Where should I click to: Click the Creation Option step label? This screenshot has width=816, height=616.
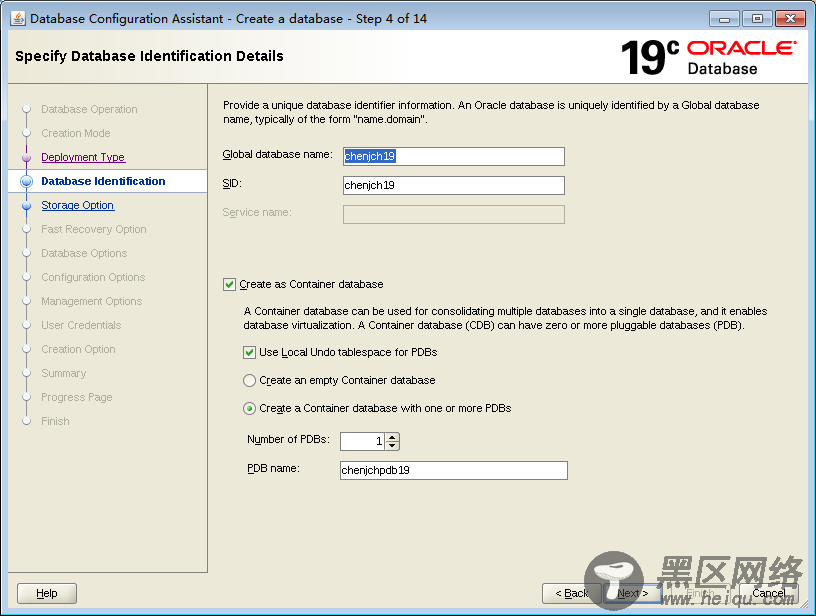pos(79,349)
